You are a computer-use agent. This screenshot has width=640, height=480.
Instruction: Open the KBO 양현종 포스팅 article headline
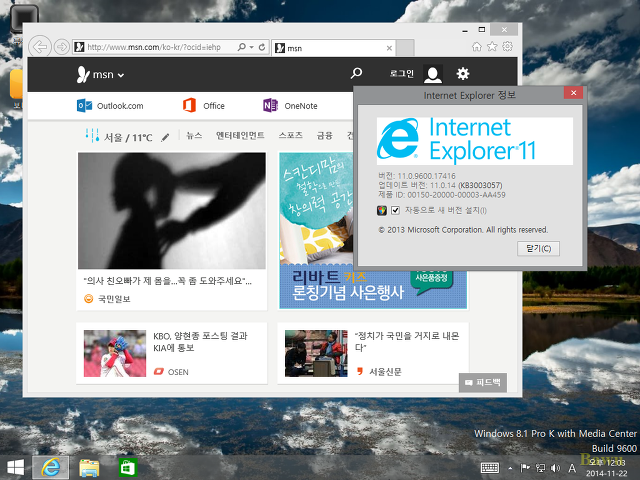point(200,342)
